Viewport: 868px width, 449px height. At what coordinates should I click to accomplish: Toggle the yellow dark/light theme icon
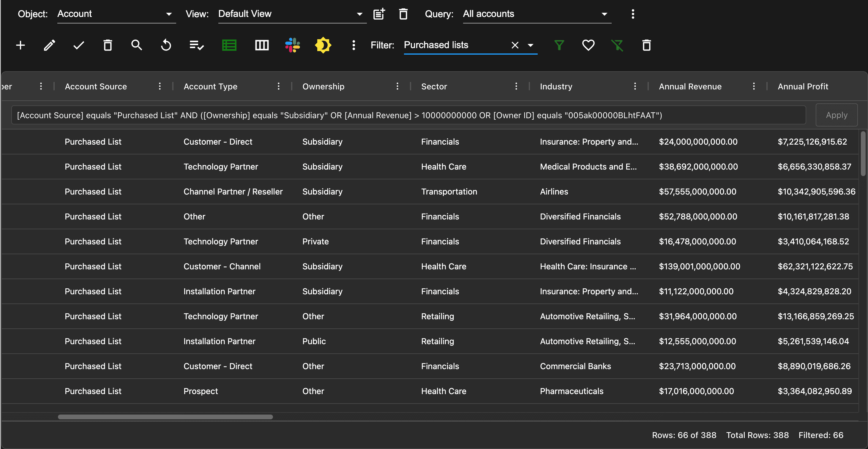coord(323,45)
